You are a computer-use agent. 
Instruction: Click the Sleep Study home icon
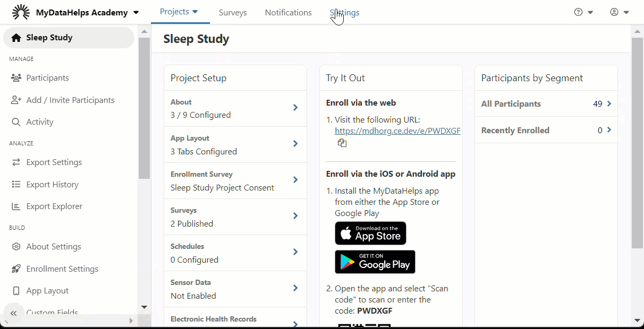[16, 38]
